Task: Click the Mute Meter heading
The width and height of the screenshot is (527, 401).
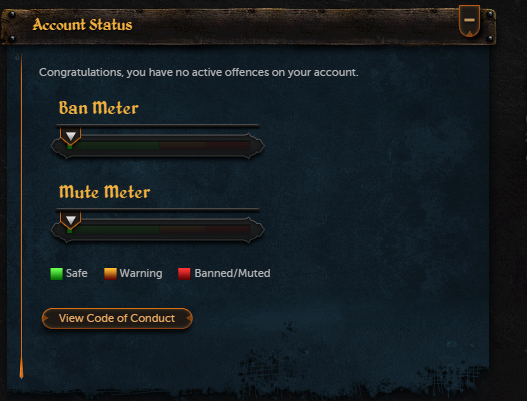Action: point(104,192)
